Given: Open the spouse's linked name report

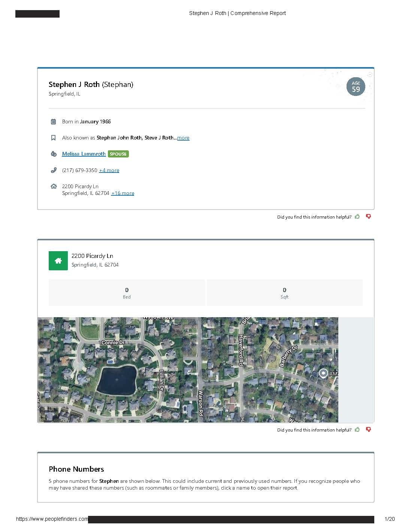Looking at the screenshot, I should 84,154.
